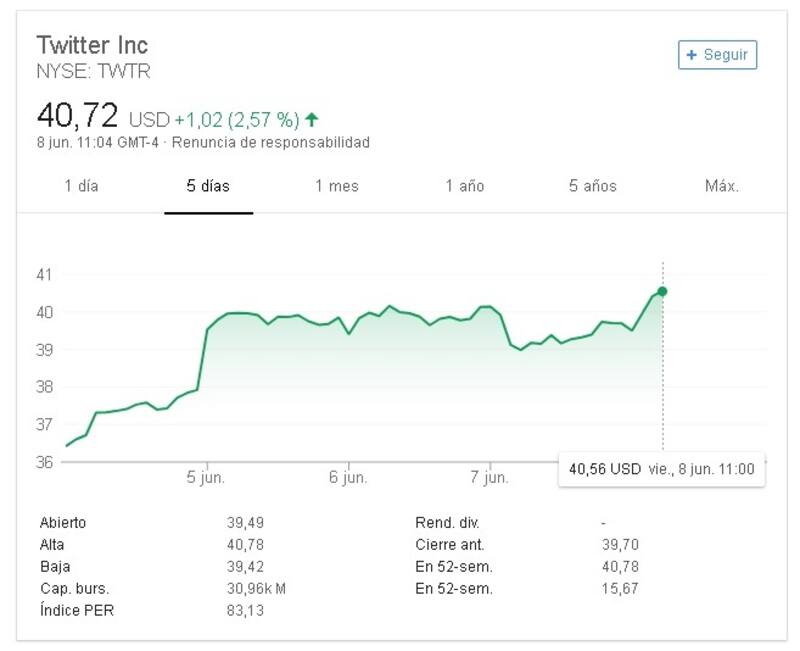Click the Cap. burs. value 30,96K M
This screenshot has width=800, height=651.
point(256,589)
